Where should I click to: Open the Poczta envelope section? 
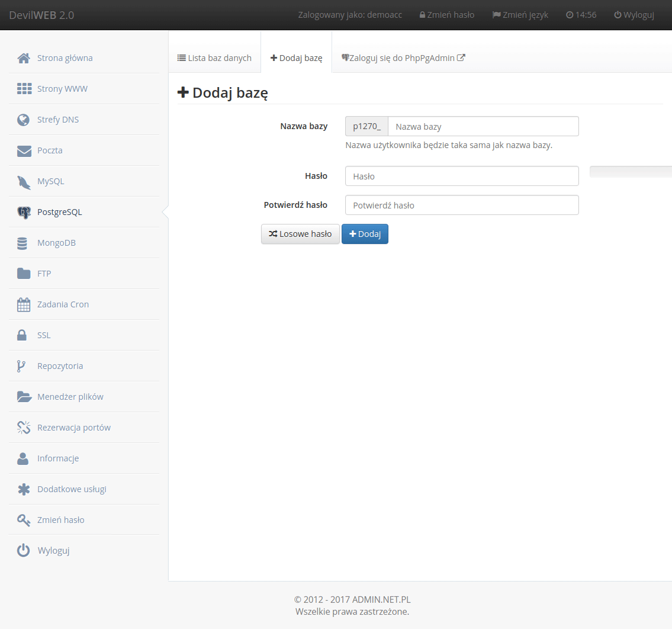click(50, 150)
